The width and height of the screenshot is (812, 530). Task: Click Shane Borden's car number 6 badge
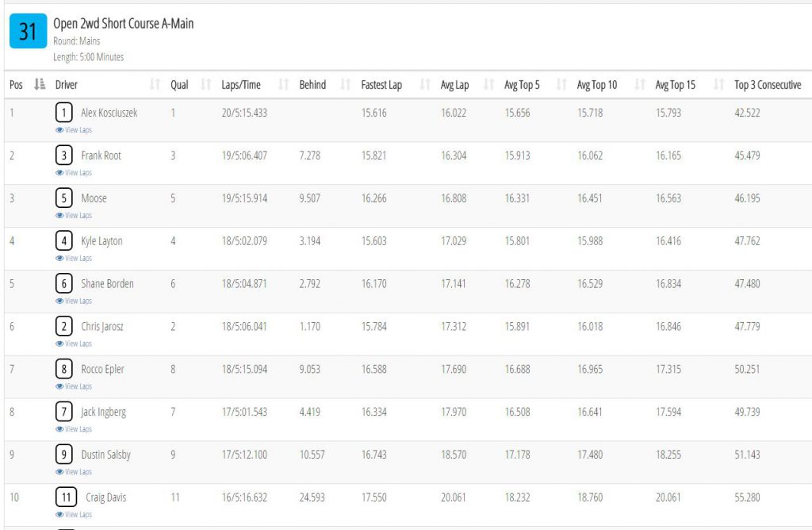click(x=63, y=283)
